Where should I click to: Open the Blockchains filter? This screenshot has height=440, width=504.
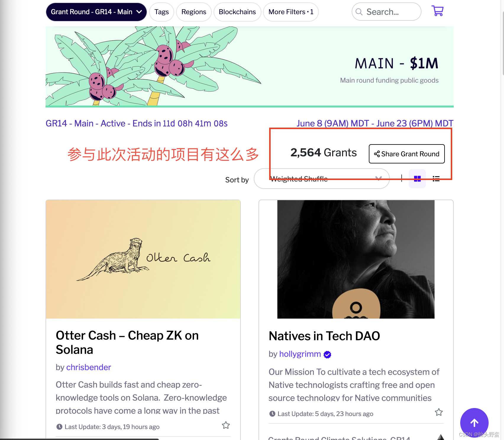pos(237,12)
